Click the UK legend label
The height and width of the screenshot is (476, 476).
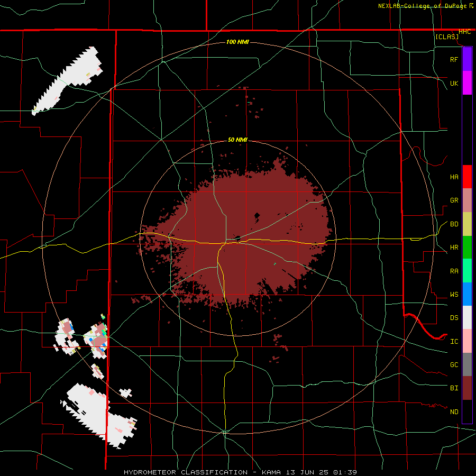point(454,83)
